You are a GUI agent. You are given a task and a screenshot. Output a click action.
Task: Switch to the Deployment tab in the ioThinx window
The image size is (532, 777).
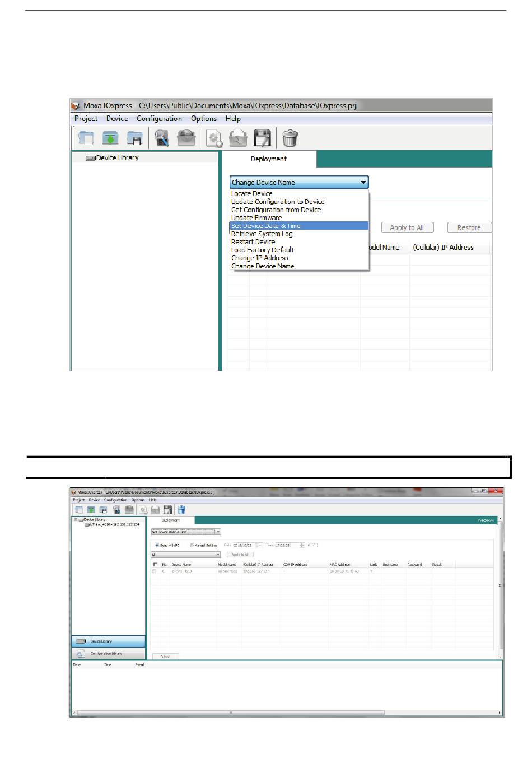pyautogui.click(x=171, y=520)
